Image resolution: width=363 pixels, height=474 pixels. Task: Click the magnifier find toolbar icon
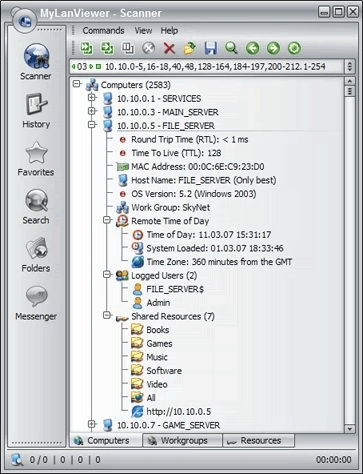click(231, 48)
